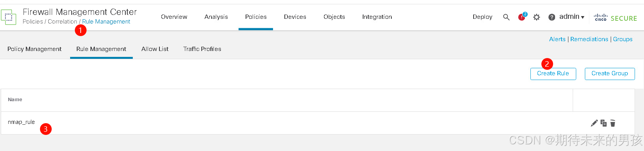Click the Cisco SECURE logo
This screenshot has width=644, height=151.
615,18
